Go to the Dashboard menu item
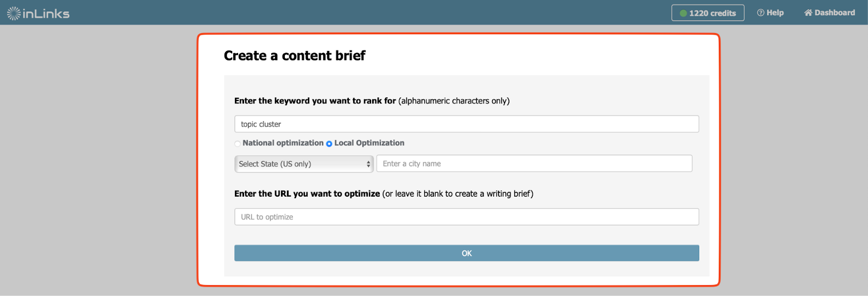The image size is (868, 296). (x=829, y=12)
